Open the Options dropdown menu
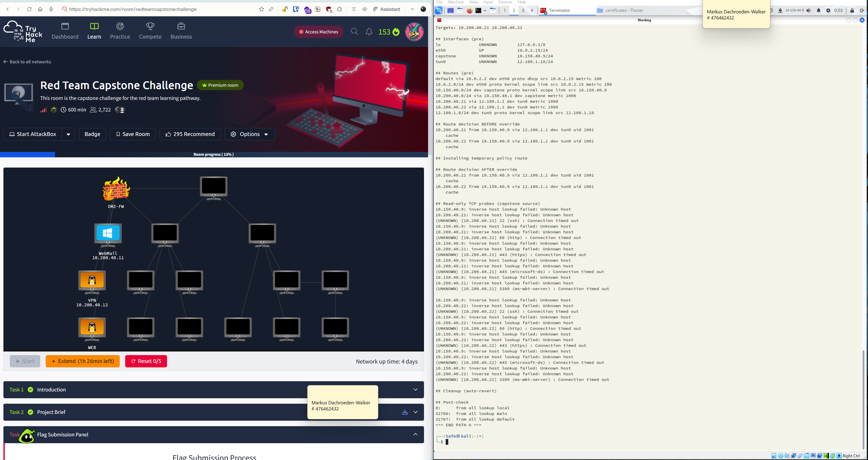 pyautogui.click(x=249, y=134)
